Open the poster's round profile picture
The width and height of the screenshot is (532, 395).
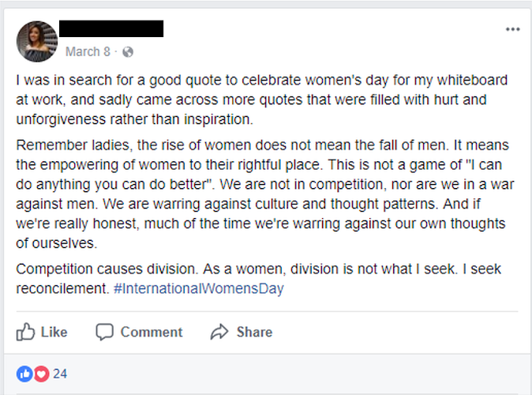[37, 41]
